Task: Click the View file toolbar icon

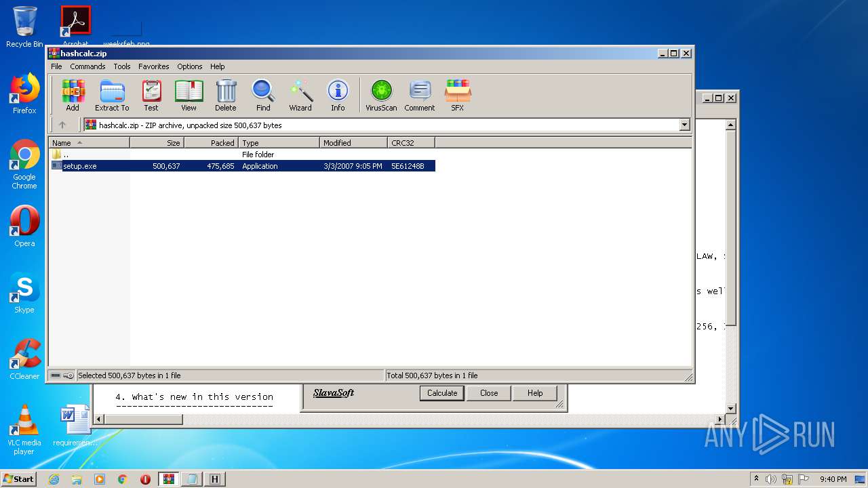Action: pos(189,95)
